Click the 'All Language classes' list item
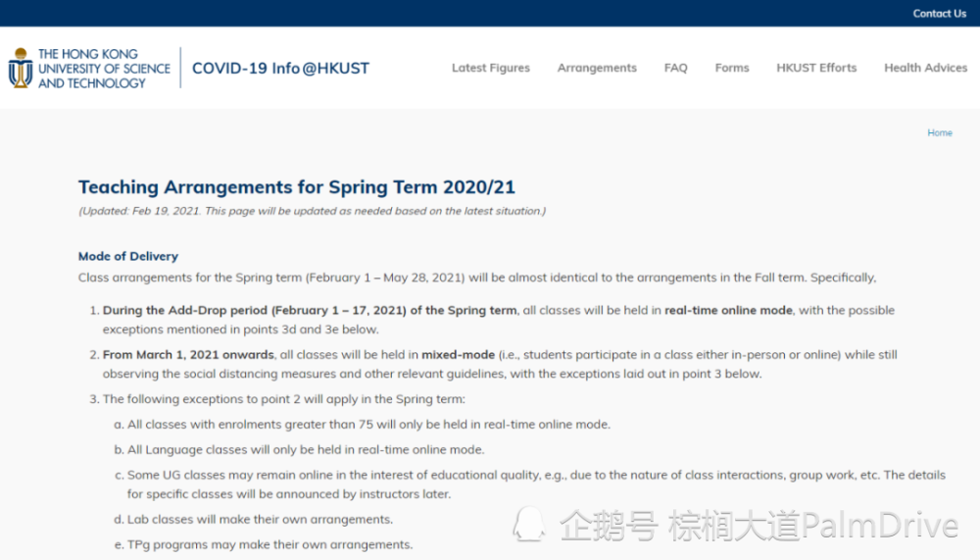The height and width of the screenshot is (560, 980). click(306, 449)
